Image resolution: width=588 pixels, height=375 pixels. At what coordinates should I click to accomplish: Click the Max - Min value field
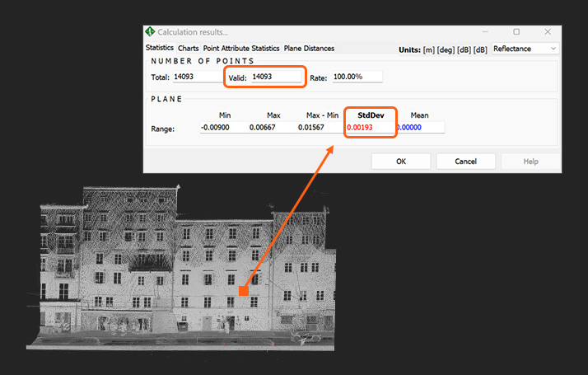tap(321, 127)
